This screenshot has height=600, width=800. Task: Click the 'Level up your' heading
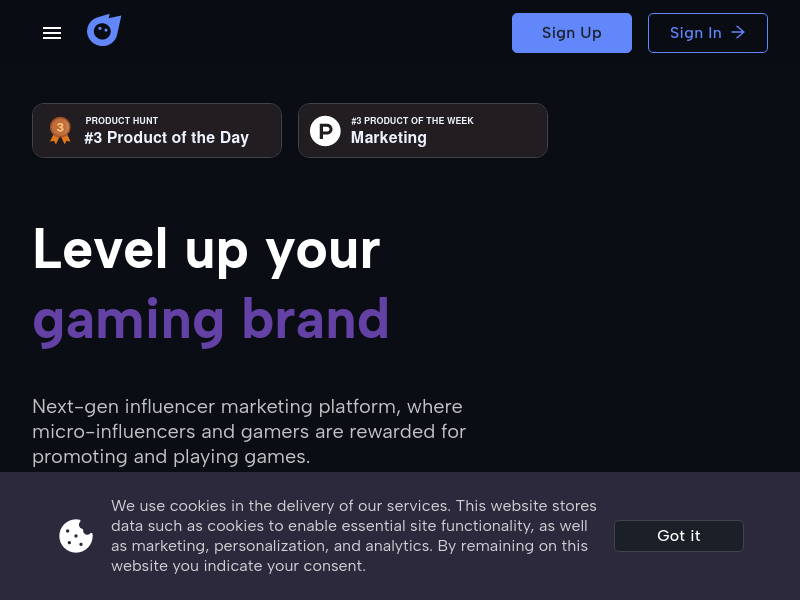point(206,248)
